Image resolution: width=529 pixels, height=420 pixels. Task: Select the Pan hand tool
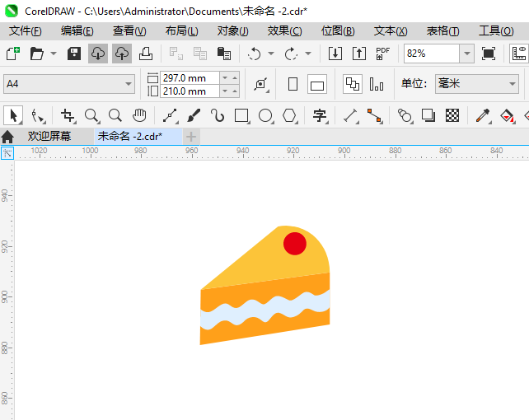139,115
